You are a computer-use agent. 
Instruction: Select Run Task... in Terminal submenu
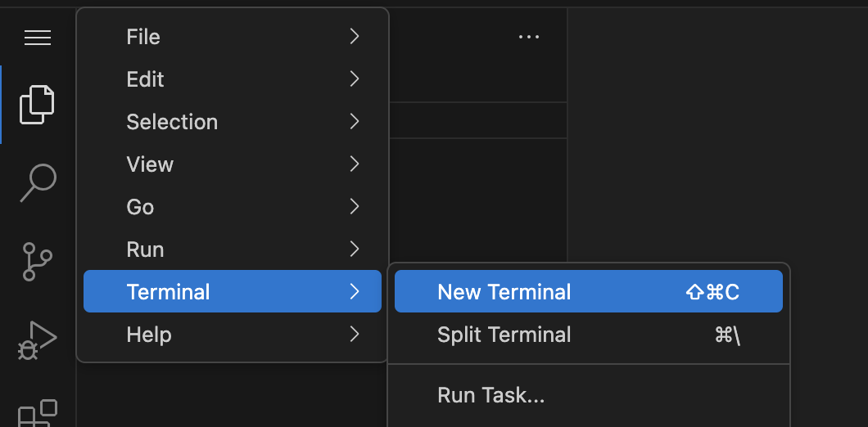589,395
